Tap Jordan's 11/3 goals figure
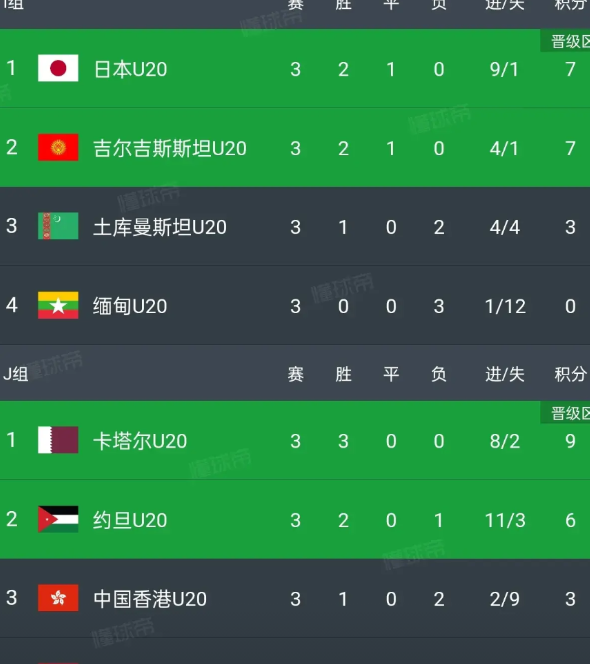 point(505,520)
